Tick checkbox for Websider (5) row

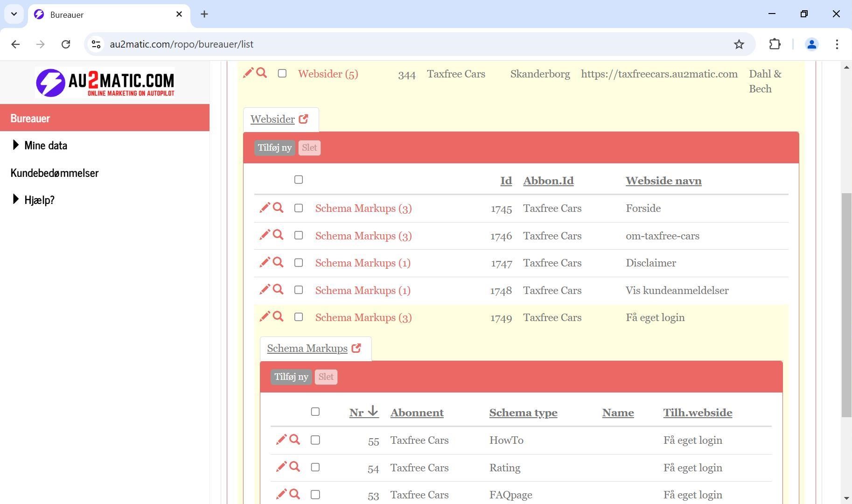point(282,73)
